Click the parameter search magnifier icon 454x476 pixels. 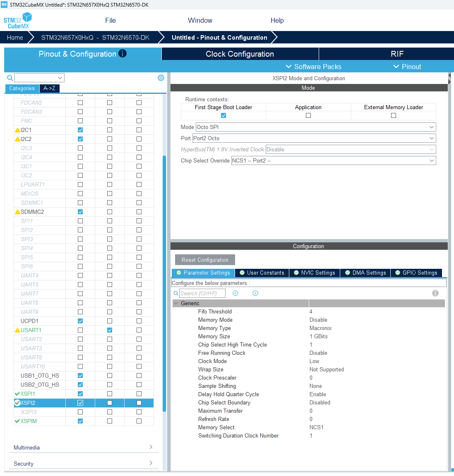(175, 293)
